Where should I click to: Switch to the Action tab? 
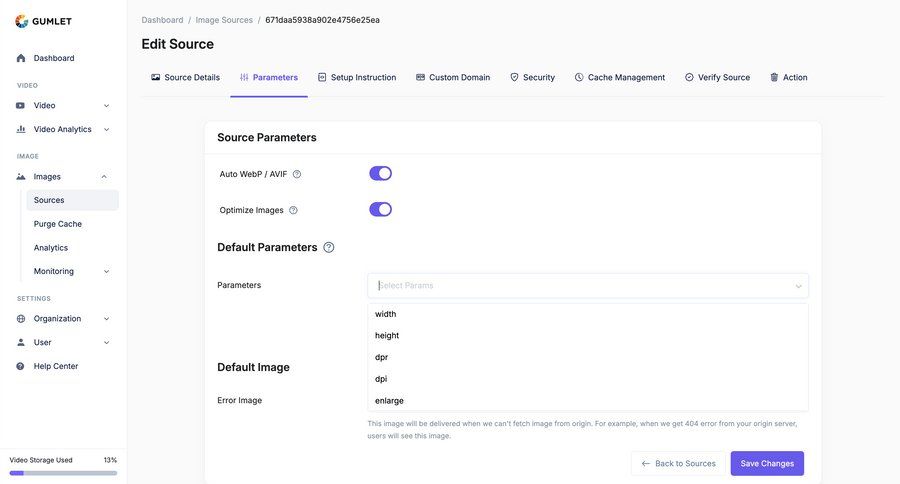tap(788, 78)
